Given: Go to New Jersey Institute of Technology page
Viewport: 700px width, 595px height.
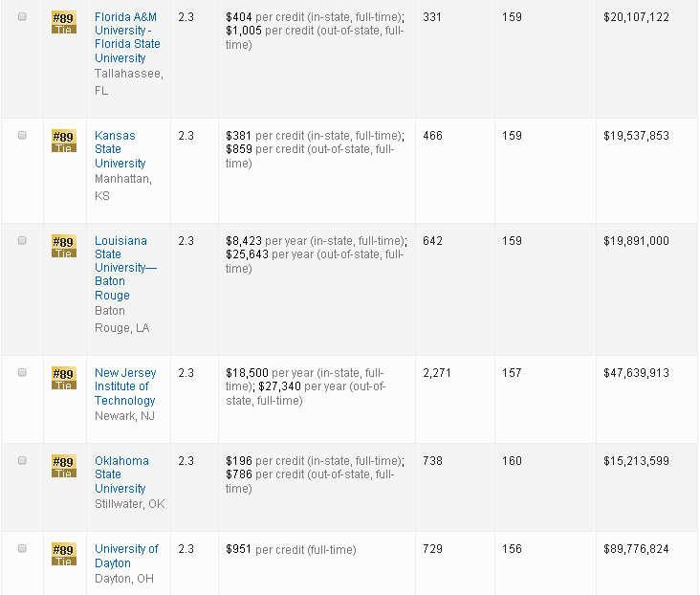Looking at the screenshot, I should point(124,386).
